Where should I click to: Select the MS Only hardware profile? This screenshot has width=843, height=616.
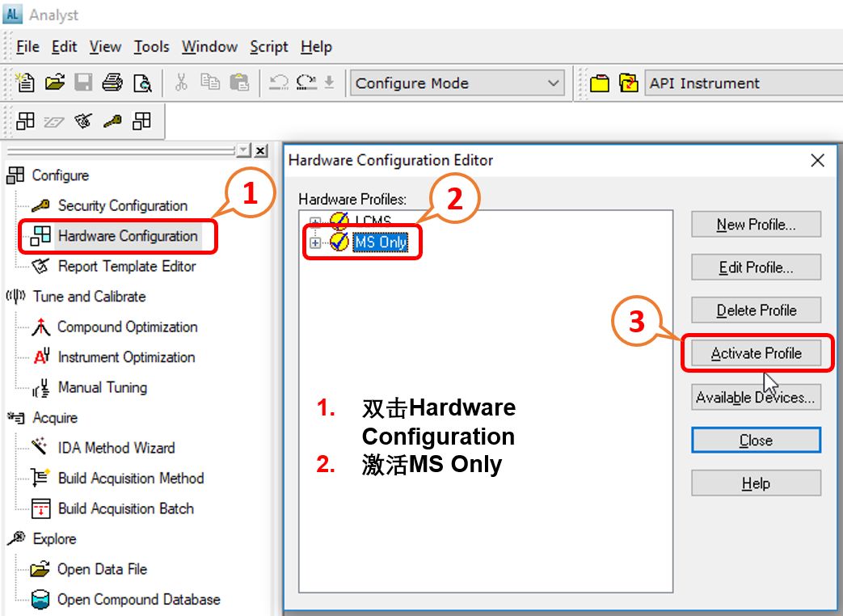click(x=380, y=243)
